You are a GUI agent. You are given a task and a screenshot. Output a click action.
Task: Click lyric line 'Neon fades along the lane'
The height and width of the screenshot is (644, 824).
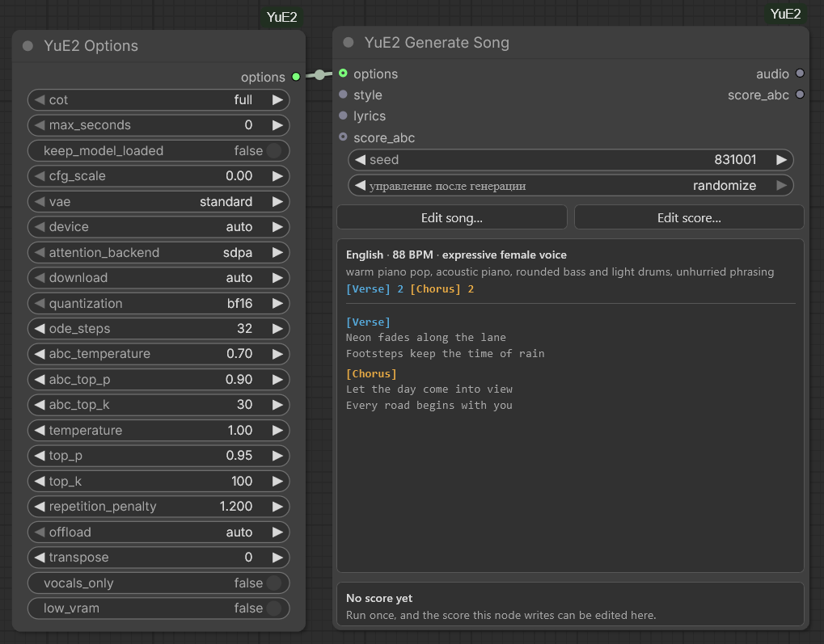pyautogui.click(x=425, y=337)
